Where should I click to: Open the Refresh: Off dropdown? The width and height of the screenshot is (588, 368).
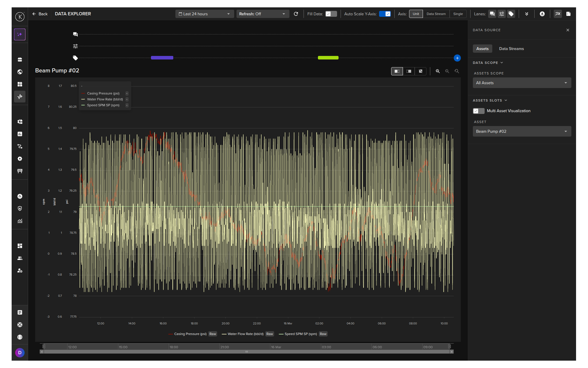point(263,14)
